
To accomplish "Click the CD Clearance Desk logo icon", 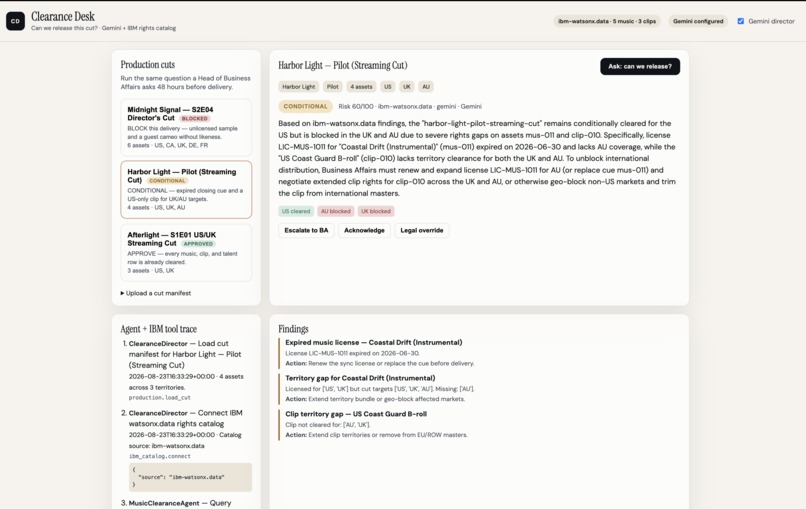I will point(15,21).
